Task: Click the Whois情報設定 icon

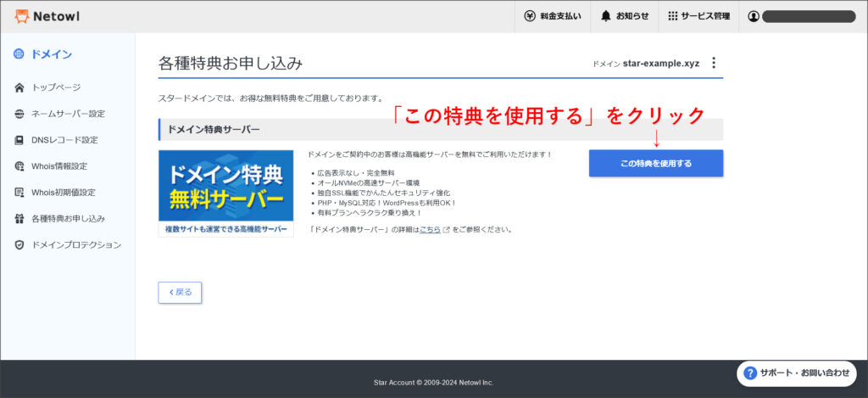Action: pyautogui.click(x=19, y=165)
